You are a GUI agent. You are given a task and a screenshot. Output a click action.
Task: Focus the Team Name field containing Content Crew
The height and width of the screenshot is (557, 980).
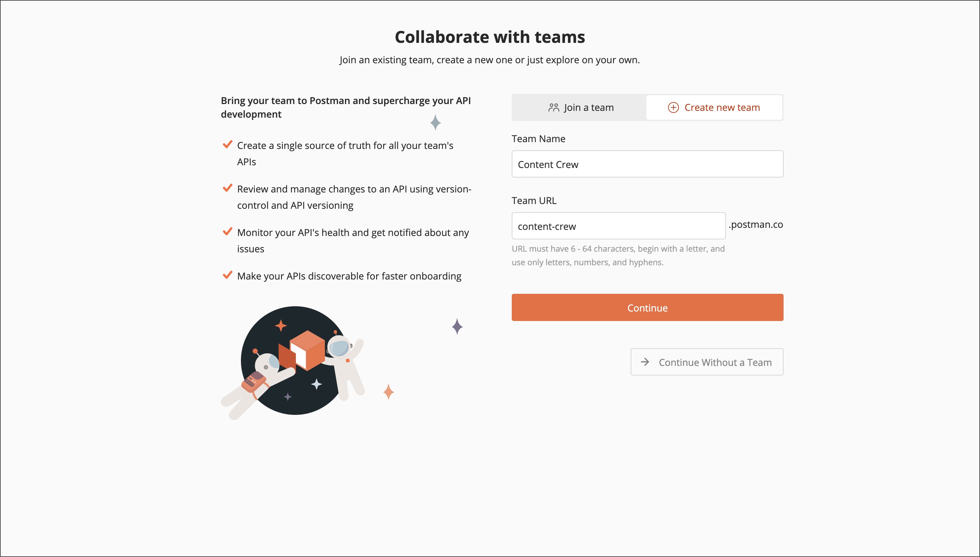(x=647, y=164)
